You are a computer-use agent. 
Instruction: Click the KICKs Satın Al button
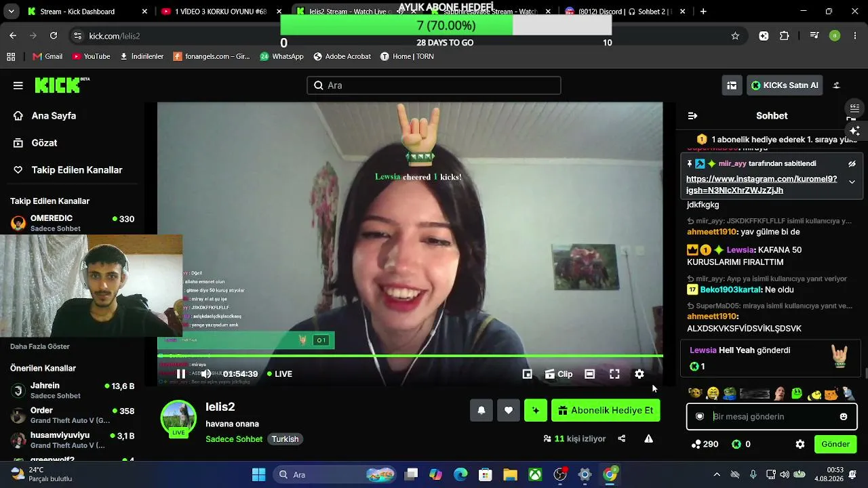coord(785,85)
